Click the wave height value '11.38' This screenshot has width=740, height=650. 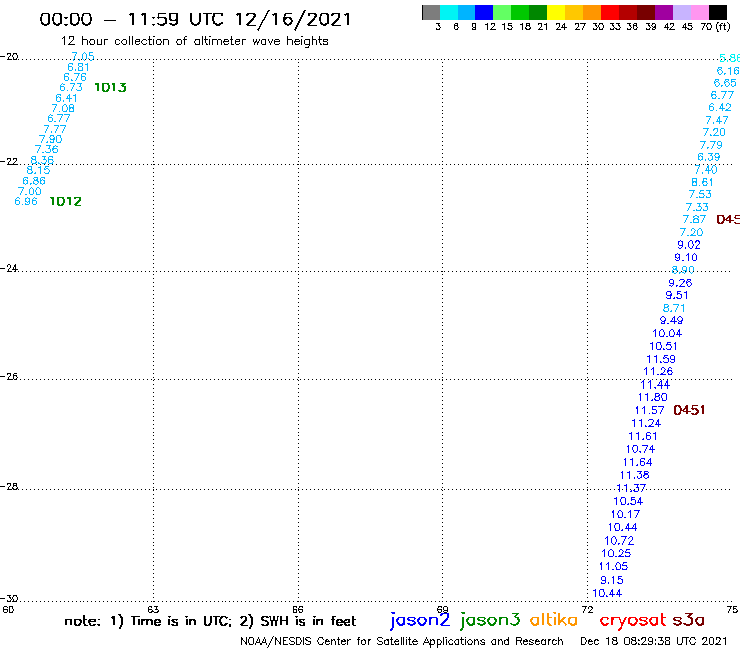pos(634,475)
